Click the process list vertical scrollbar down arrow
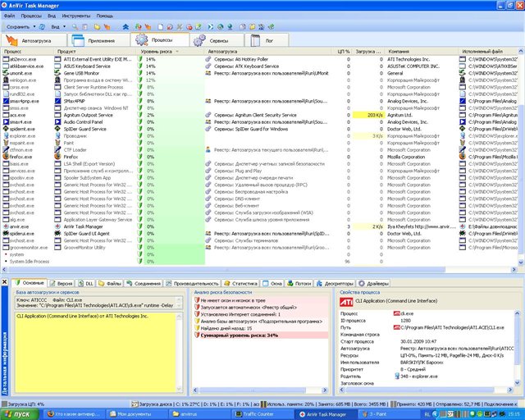525x420 pixels. click(x=521, y=263)
